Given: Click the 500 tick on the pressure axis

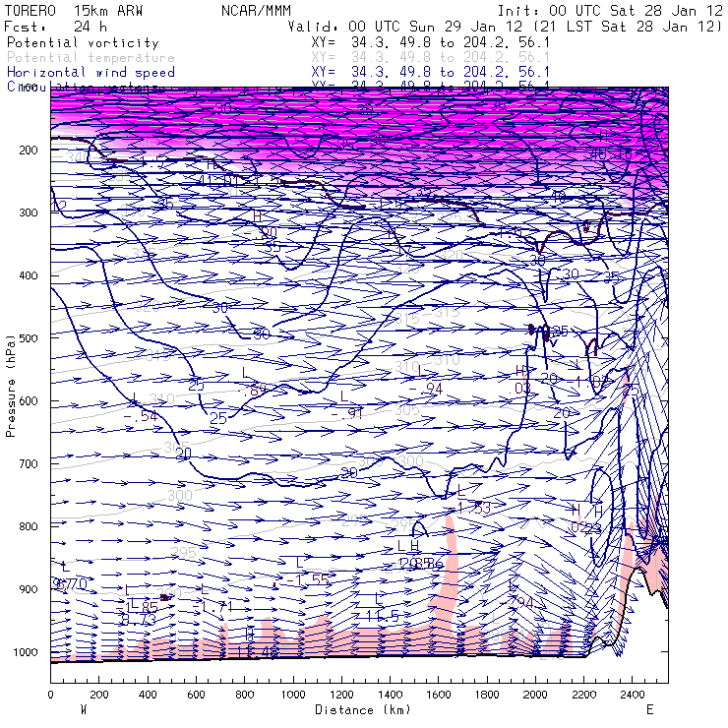Looking at the screenshot, I should point(29,338).
